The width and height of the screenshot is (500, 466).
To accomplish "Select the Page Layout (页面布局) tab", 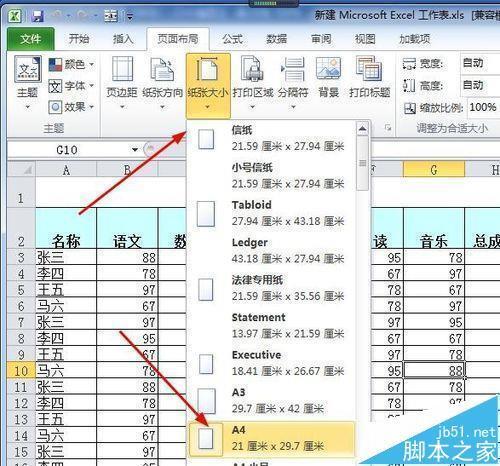I will pyautogui.click(x=178, y=39).
